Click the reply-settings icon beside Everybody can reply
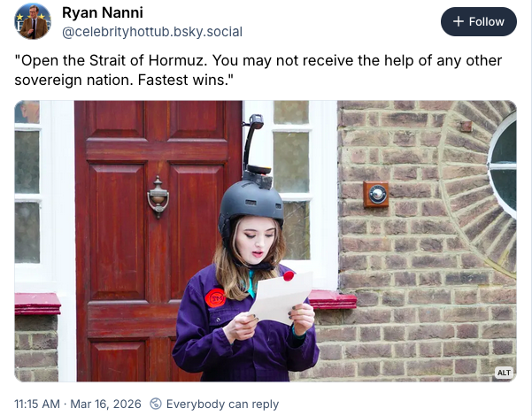 [157, 404]
